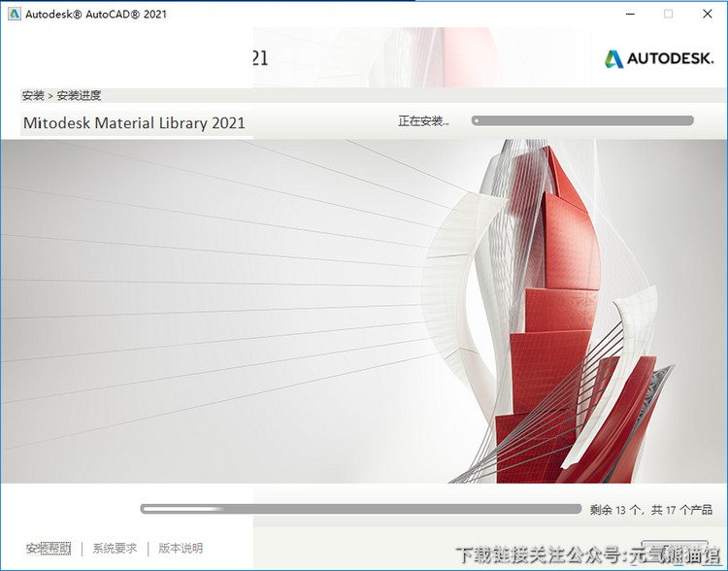
Task: Click the partial 21 header text
Action: [259, 58]
